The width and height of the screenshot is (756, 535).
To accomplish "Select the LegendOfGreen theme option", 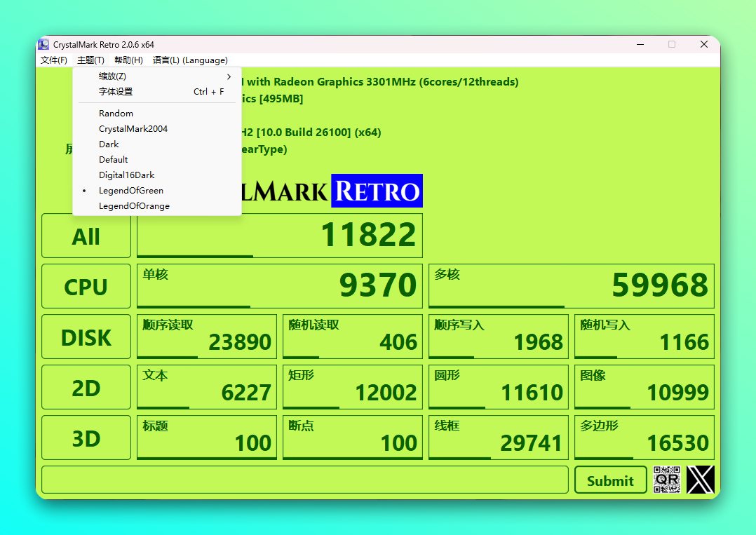I will click(131, 191).
